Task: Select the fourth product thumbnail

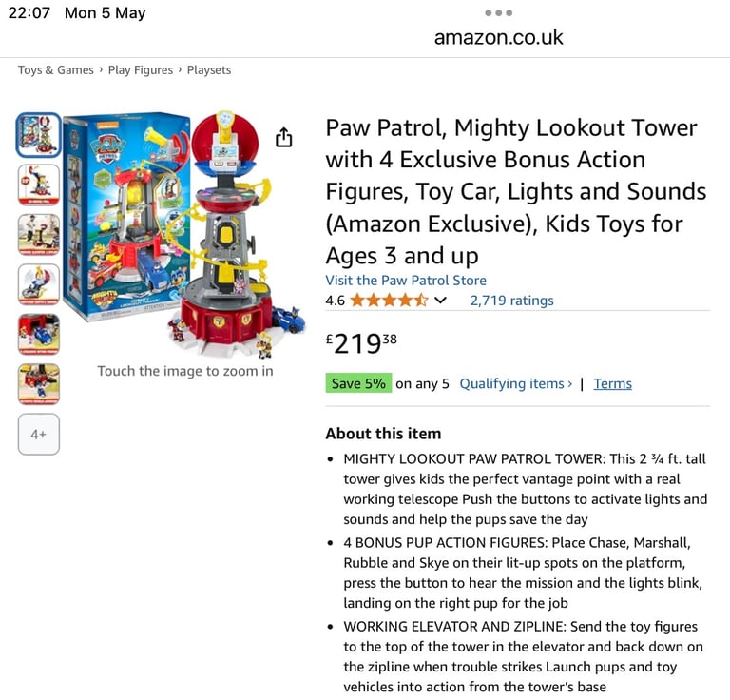Action: coord(39,284)
